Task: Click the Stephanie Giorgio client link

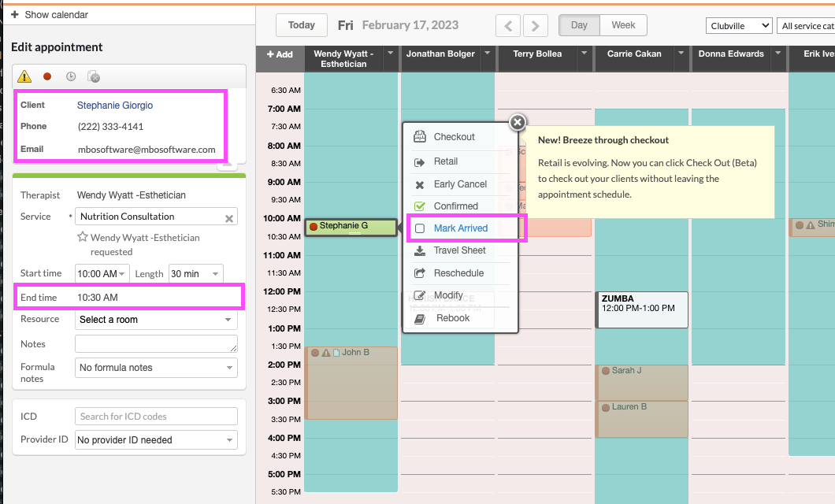Action: (114, 105)
